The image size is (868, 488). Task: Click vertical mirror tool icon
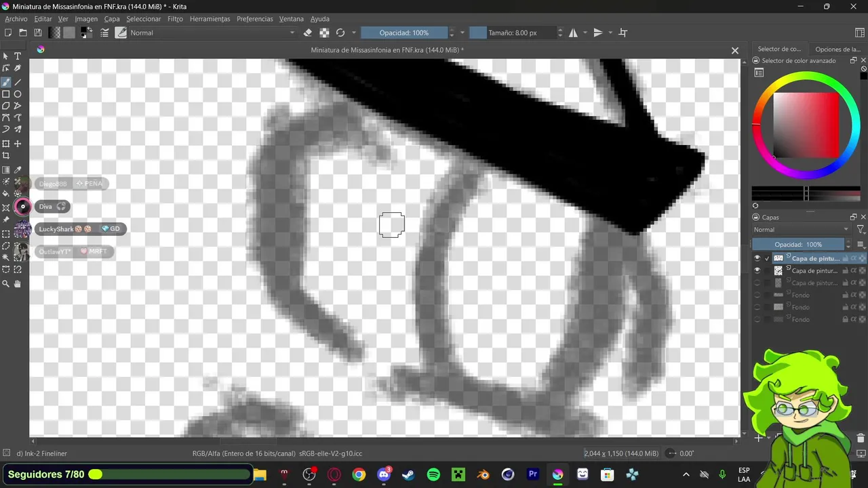597,33
